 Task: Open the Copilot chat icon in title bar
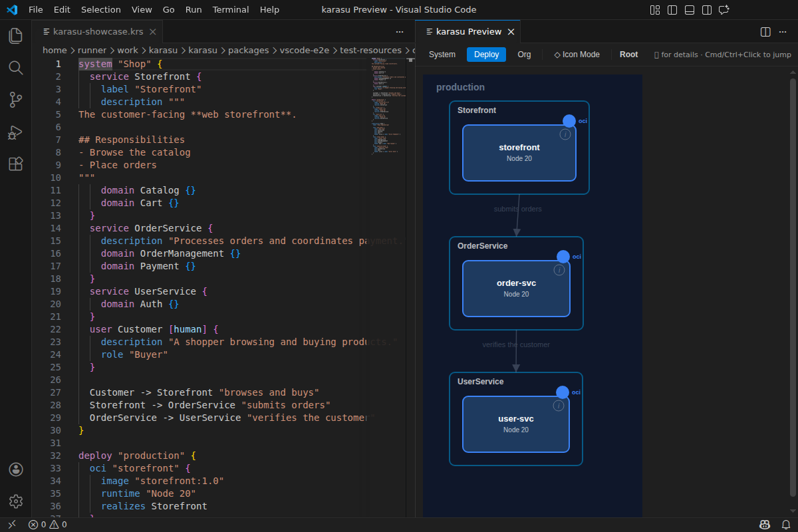(724, 10)
